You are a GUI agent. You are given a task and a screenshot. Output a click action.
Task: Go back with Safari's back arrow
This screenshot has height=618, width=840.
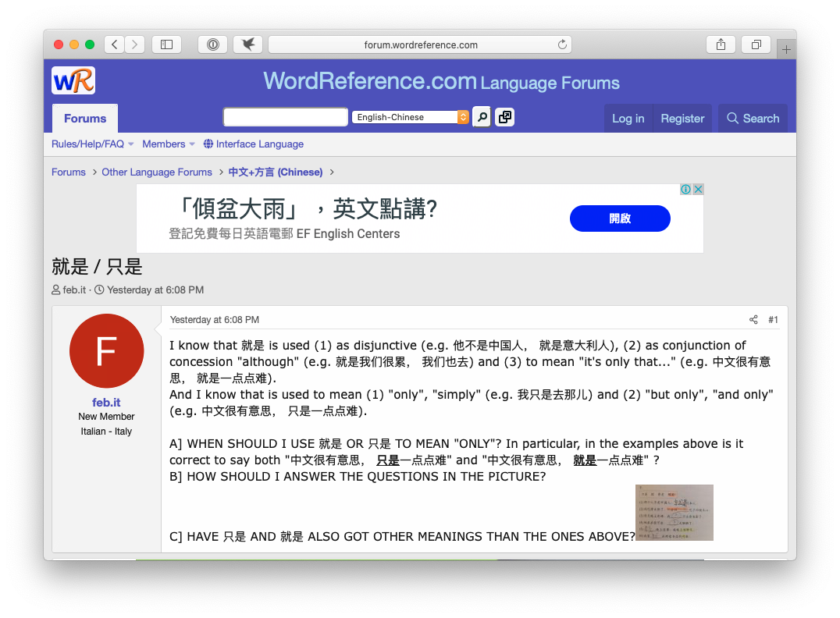coord(115,44)
